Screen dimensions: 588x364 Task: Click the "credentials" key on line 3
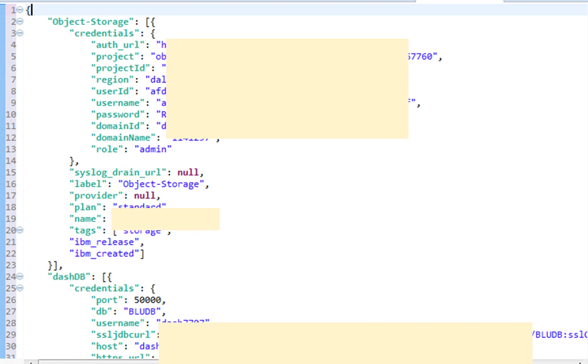point(104,33)
